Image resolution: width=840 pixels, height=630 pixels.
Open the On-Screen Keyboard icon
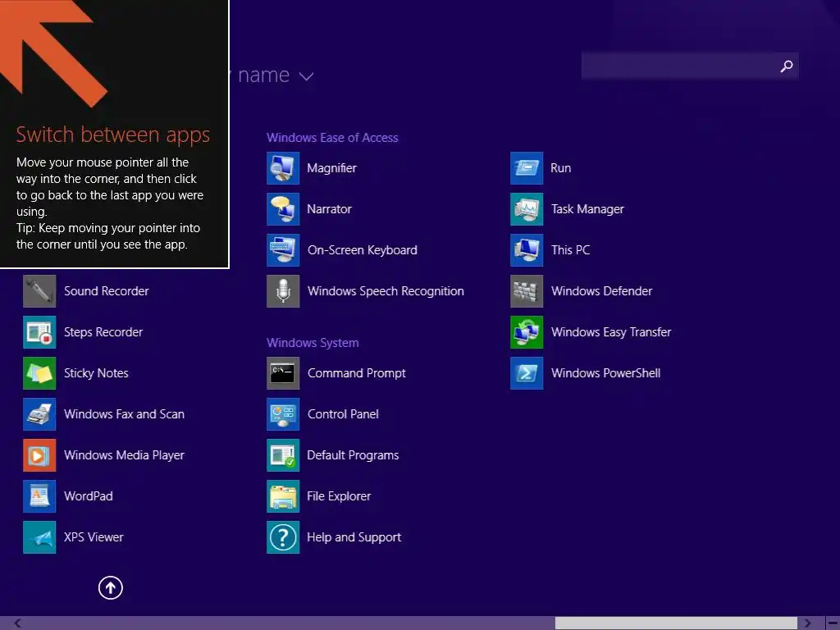tap(283, 250)
